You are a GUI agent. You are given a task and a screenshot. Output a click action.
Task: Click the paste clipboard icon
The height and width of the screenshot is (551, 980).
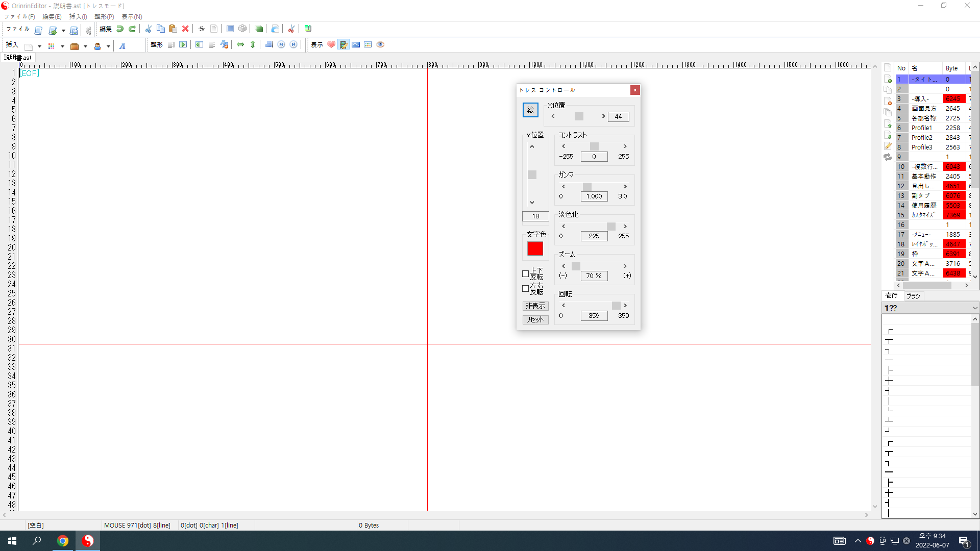coord(173,29)
